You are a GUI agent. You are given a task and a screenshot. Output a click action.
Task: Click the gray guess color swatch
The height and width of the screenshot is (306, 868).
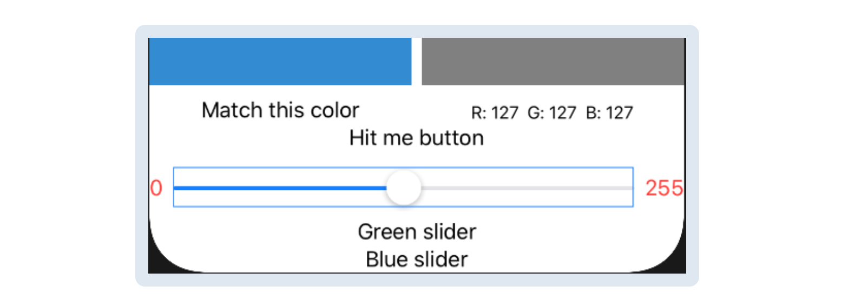tap(553, 61)
